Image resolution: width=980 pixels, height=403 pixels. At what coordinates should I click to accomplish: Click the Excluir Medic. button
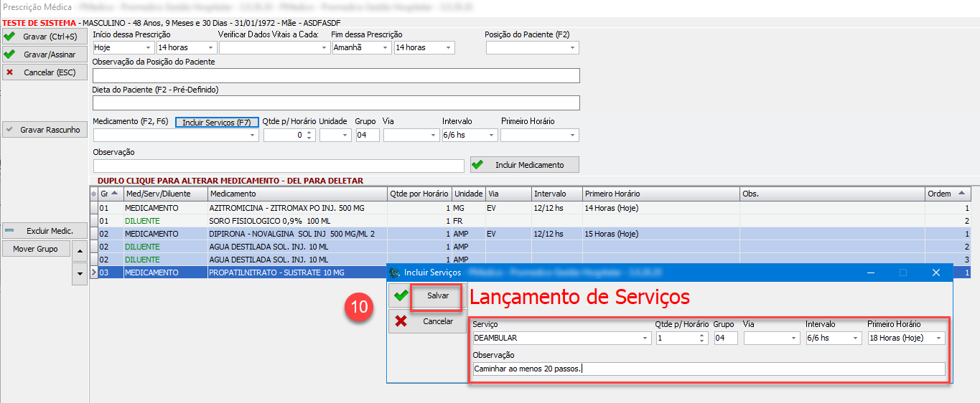click(45, 231)
